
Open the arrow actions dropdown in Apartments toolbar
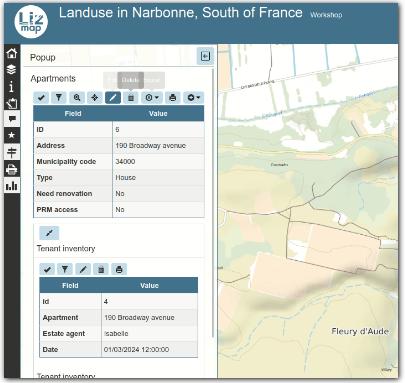(194, 98)
